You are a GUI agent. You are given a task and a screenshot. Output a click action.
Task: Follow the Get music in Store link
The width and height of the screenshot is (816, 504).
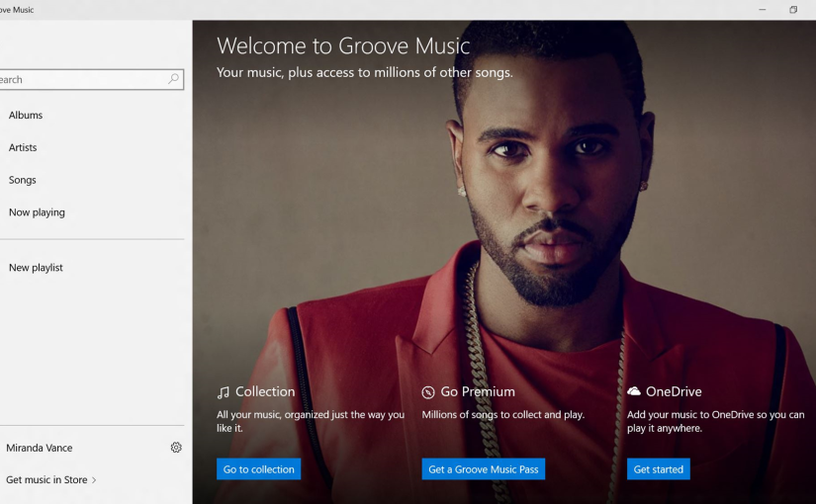(x=46, y=480)
